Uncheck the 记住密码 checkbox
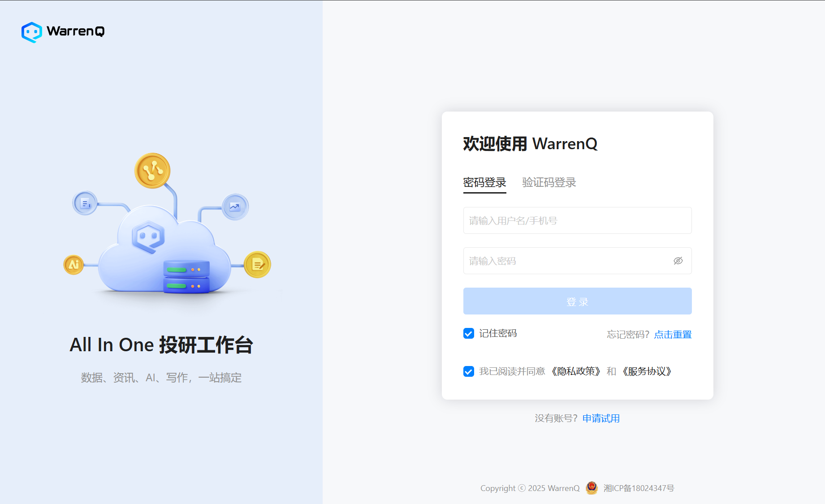The width and height of the screenshot is (825, 504). (469, 333)
